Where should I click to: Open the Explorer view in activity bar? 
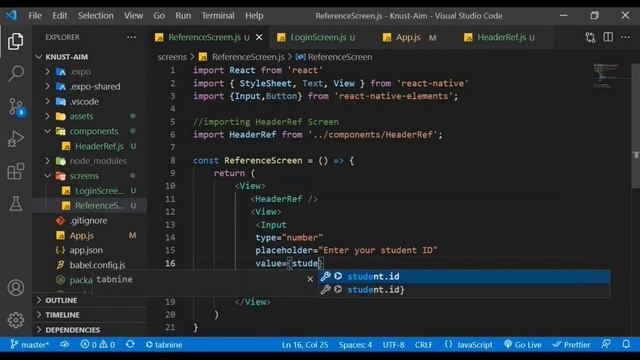pyautogui.click(x=16, y=41)
